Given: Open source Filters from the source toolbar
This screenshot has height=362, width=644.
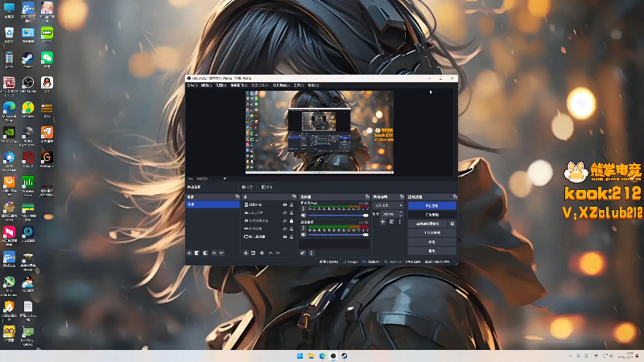Looking at the screenshot, I should click(x=267, y=187).
